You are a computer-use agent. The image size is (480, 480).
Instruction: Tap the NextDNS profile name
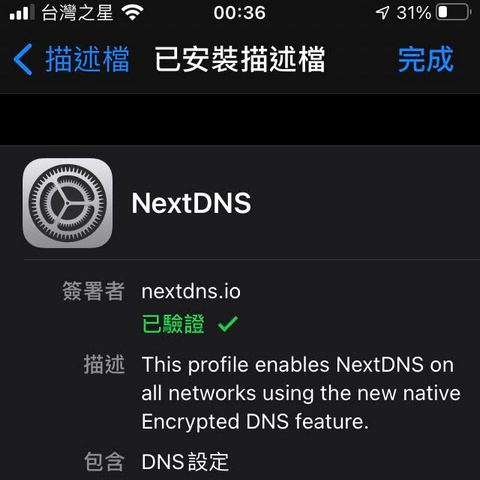191,203
